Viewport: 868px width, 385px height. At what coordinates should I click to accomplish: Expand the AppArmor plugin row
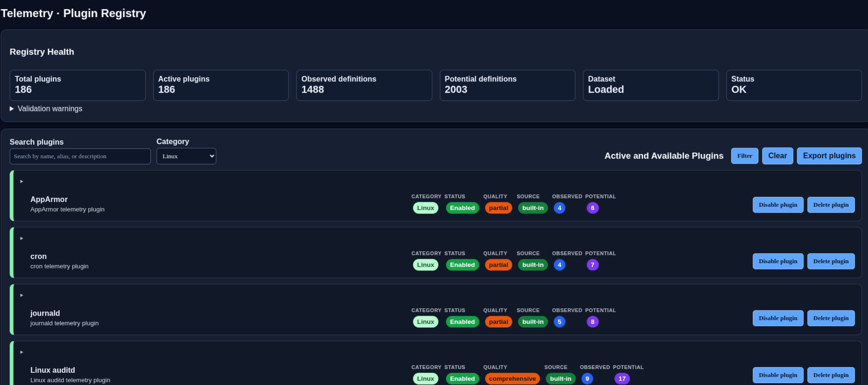point(21,181)
